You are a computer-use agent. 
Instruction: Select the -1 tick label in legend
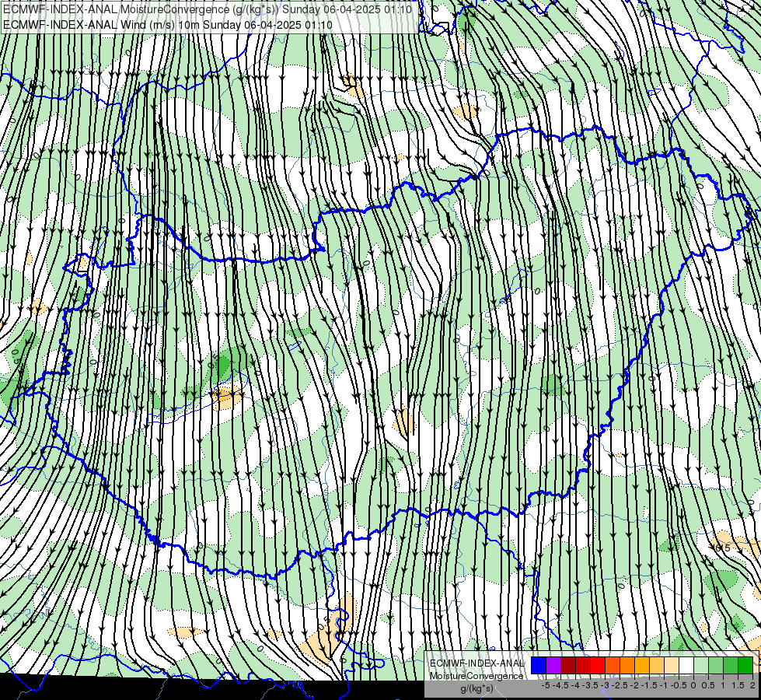664,685
